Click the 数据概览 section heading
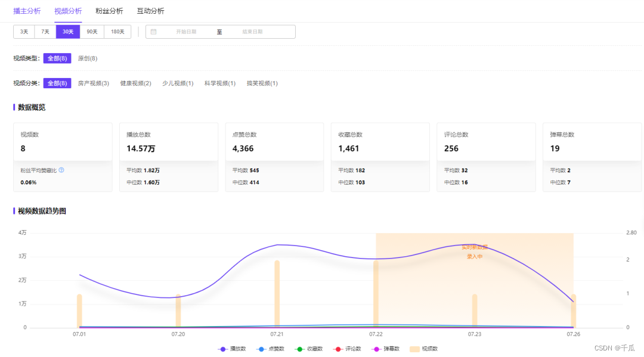 point(32,107)
